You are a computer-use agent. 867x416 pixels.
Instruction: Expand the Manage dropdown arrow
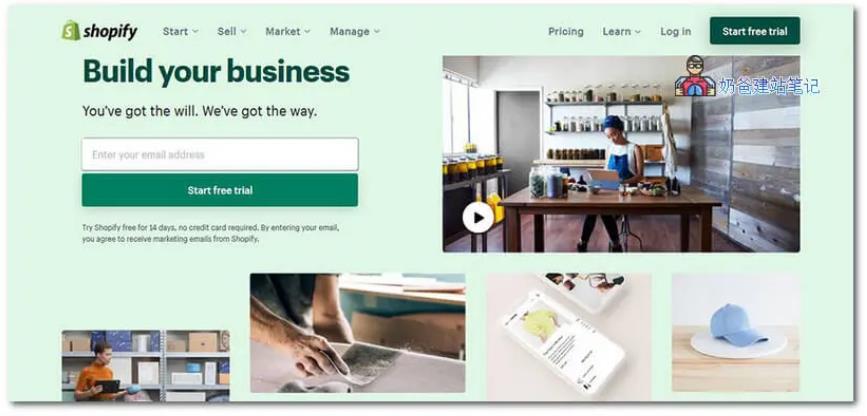[377, 32]
